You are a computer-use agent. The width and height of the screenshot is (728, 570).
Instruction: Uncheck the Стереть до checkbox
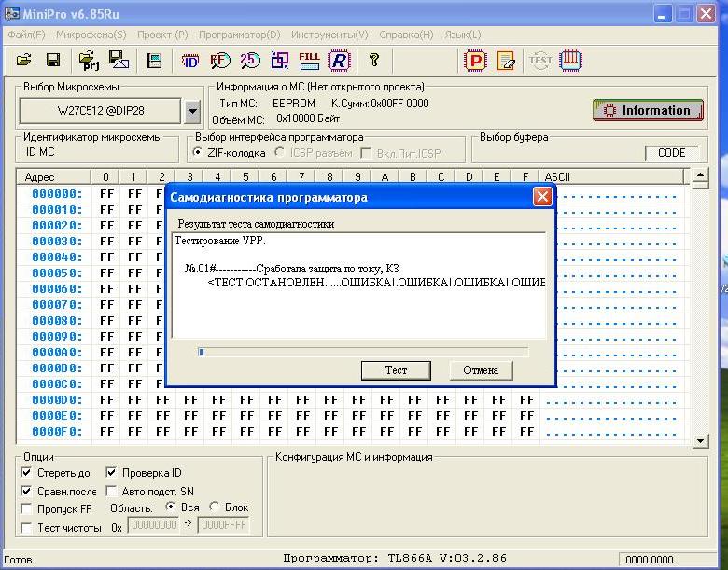click(x=26, y=473)
